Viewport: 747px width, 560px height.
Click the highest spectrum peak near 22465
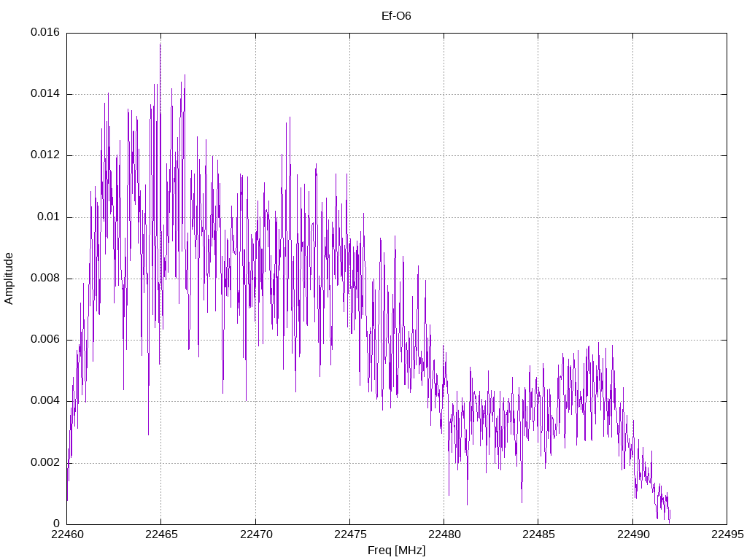tap(160, 44)
